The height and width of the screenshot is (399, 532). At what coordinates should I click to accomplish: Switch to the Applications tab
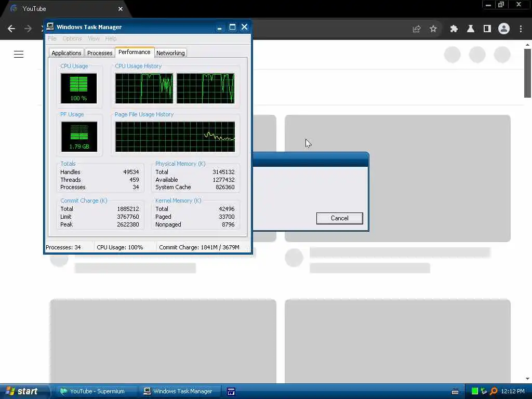pyautogui.click(x=66, y=53)
